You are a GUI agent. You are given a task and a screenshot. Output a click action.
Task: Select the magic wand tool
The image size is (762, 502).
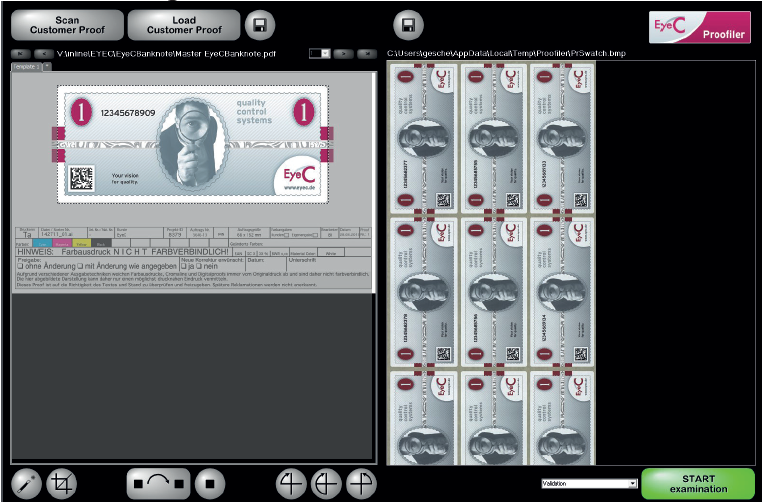pos(26,484)
